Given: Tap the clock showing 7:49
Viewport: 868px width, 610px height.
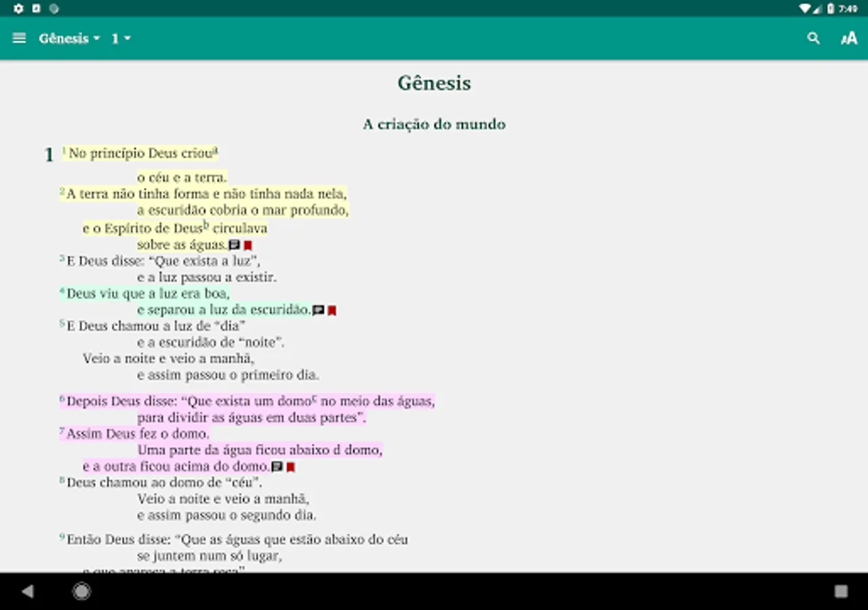Looking at the screenshot, I should (x=848, y=9).
